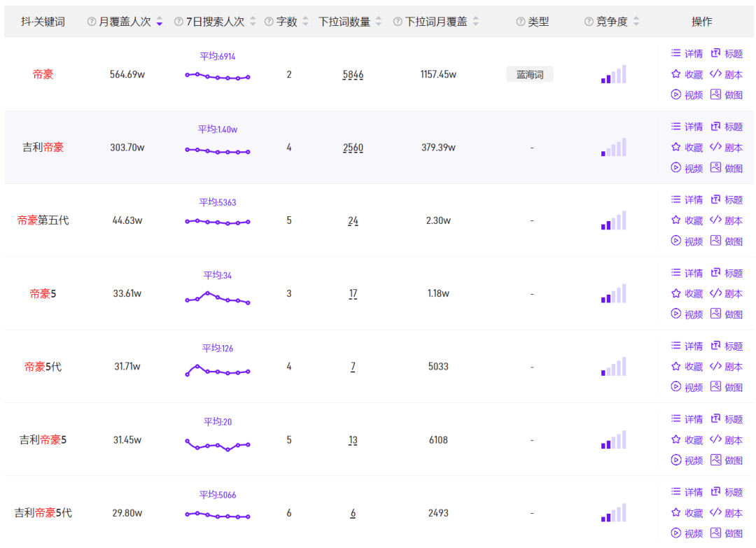Viewport: 756px width, 548px height.
Task: Click 下拉词月覆盖 column header
Action: (x=436, y=22)
